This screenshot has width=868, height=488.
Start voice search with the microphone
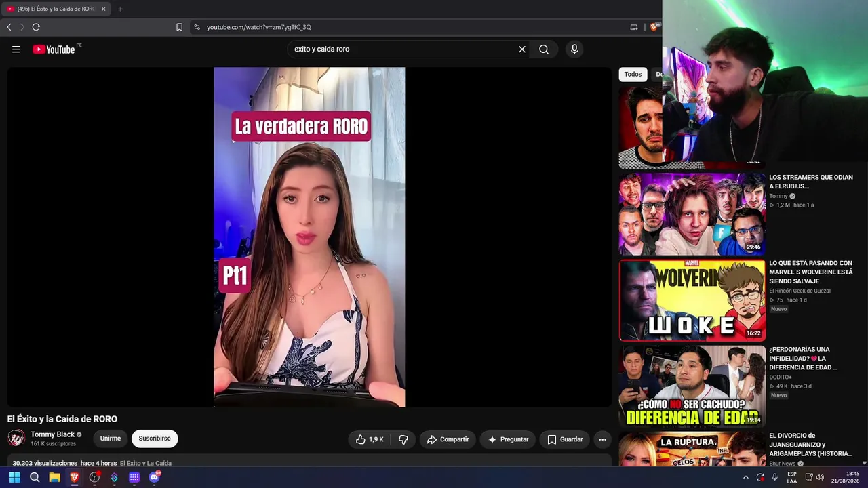coord(574,49)
